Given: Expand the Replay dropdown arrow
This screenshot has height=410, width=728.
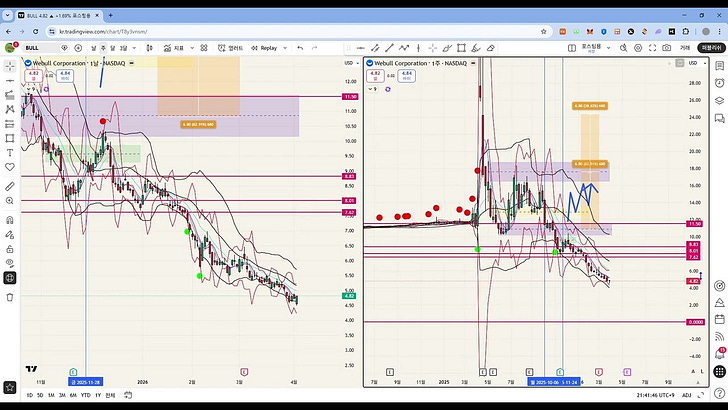Looking at the screenshot, I should pyautogui.click(x=285, y=48).
